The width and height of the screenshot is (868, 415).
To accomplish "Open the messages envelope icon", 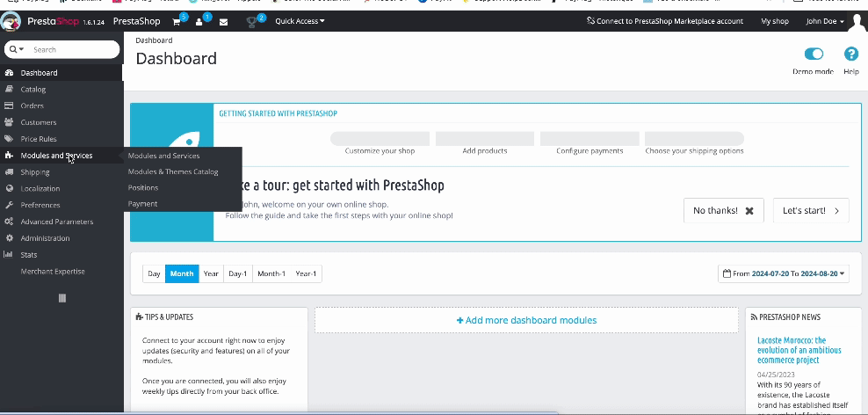I will [224, 22].
